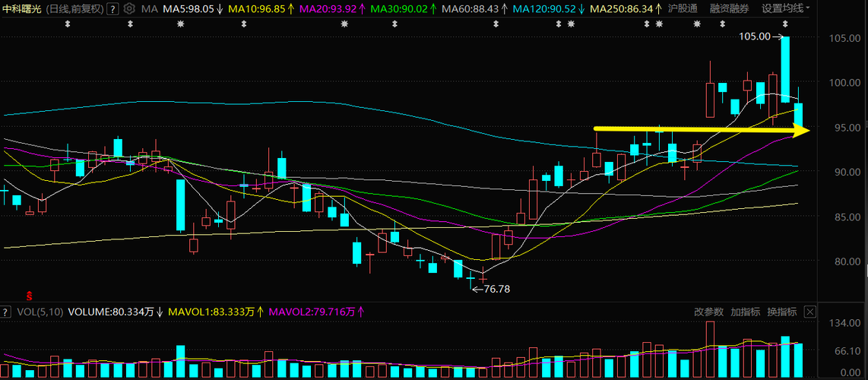The width and height of the screenshot is (868, 380).
Task: Click 改参数 to edit indicator parameters
Action: pos(708,312)
